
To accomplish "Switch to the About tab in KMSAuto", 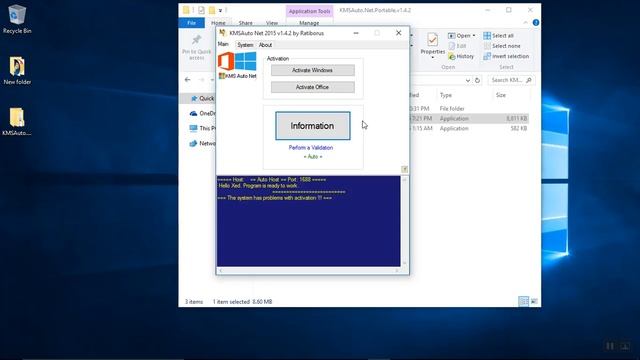I will pyautogui.click(x=265, y=45).
